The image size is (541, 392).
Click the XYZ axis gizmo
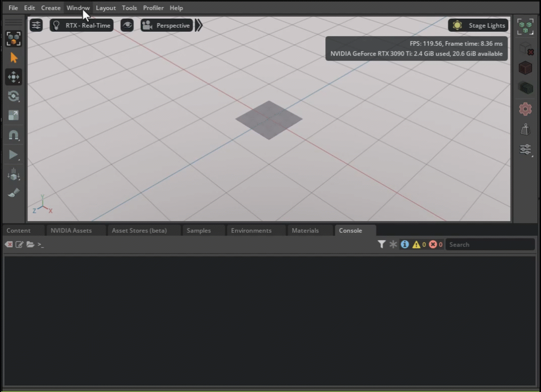pos(42,204)
